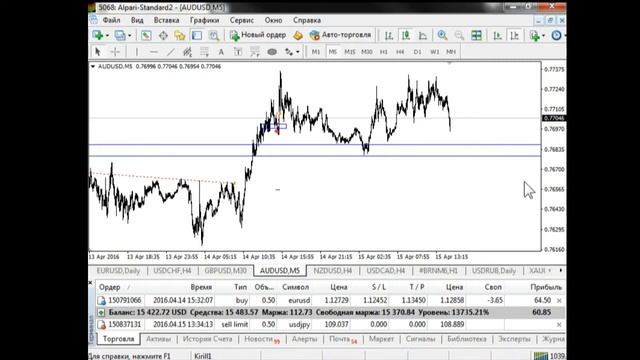Open the AUDUSD,M5 chart title triangle
640x360 pixels.
(x=93, y=66)
